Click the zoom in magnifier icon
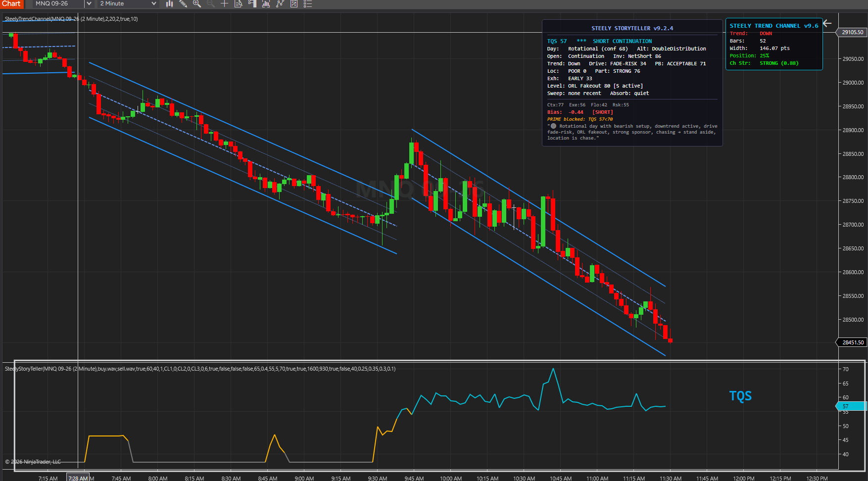This screenshot has height=481, width=868. pos(197,4)
